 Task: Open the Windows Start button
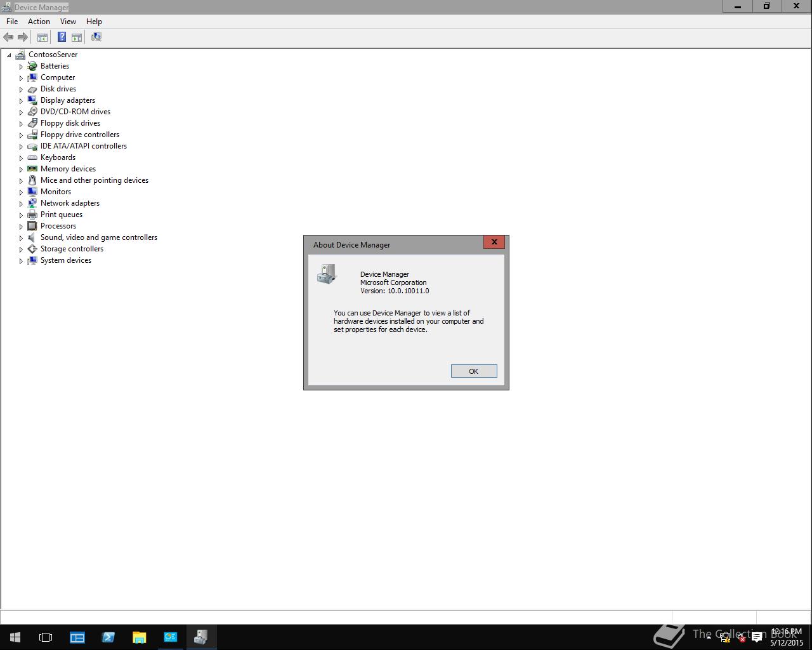point(15,637)
